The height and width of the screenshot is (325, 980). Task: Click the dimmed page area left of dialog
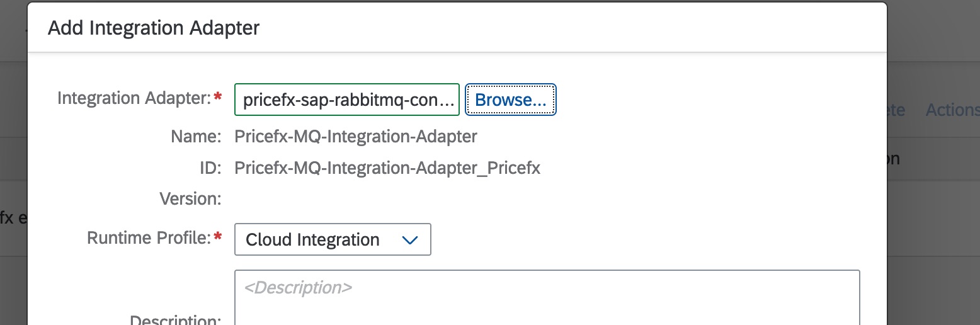13,157
